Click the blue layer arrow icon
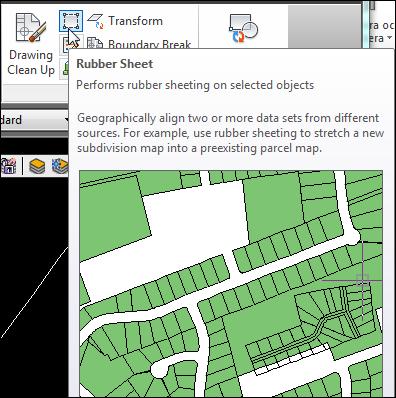Image resolution: width=396 pixels, height=398 pixels. 60,166
